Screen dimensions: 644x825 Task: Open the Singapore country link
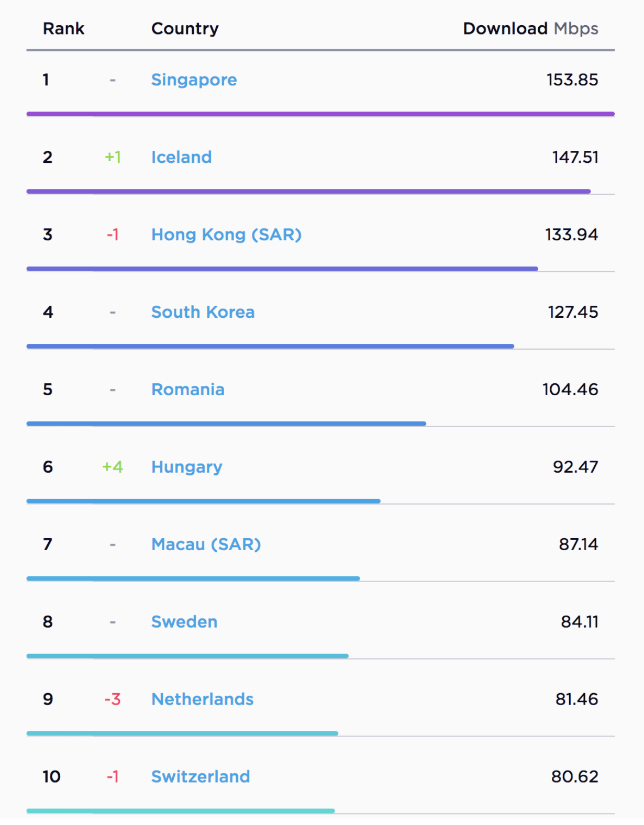[194, 80]
